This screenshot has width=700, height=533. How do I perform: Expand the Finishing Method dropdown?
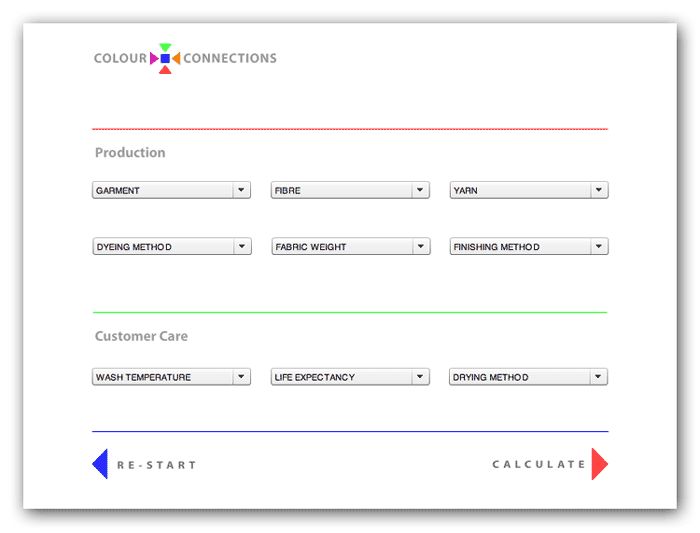click(529, 247)
